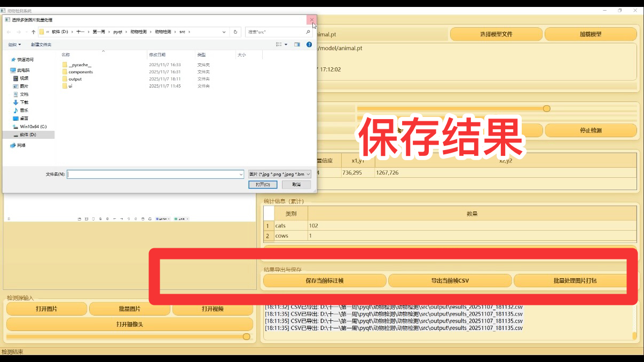The width and height of the screenshot is (644, 362).
Task: Close the 选择多张图片批量处理 dialog
Action: click(311, 20)
